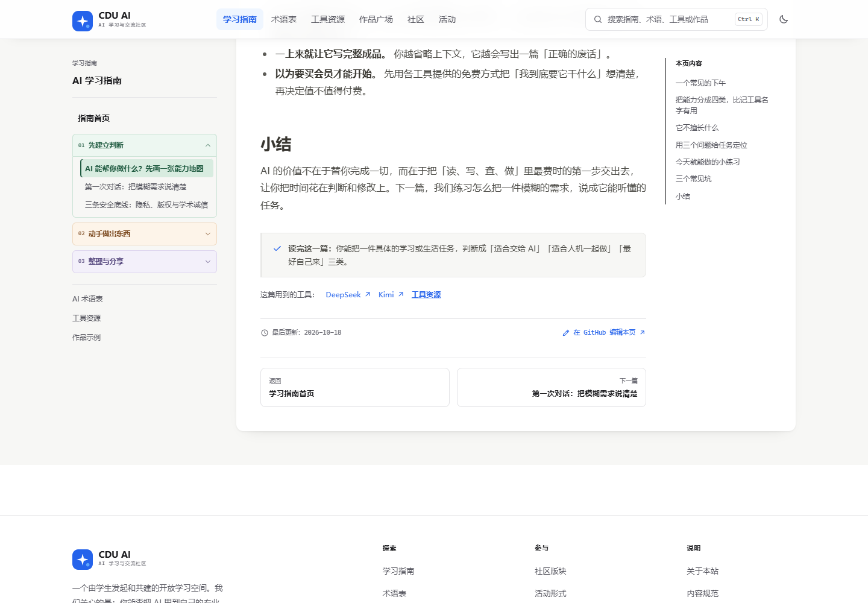Click the footer CDU AI logo icon
The height and width of the screenshot is (603, 868).
tap(83, 560)
